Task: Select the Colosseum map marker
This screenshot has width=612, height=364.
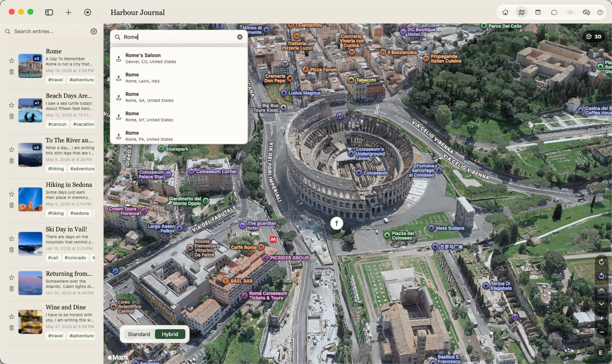Action: (359, 172)
